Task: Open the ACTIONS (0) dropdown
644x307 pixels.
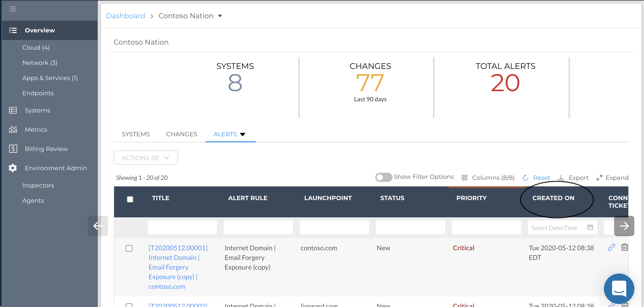Action: tap(146, 158)
